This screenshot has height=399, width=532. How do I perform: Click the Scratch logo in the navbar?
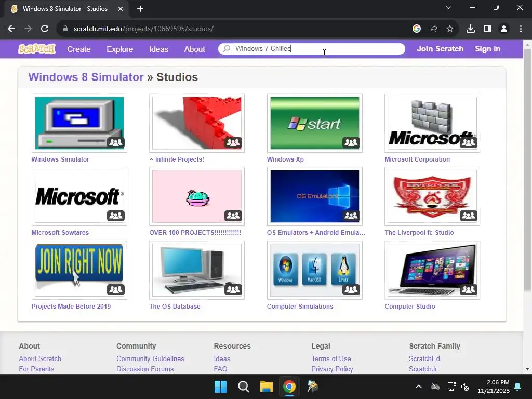[x=37, y=49]
